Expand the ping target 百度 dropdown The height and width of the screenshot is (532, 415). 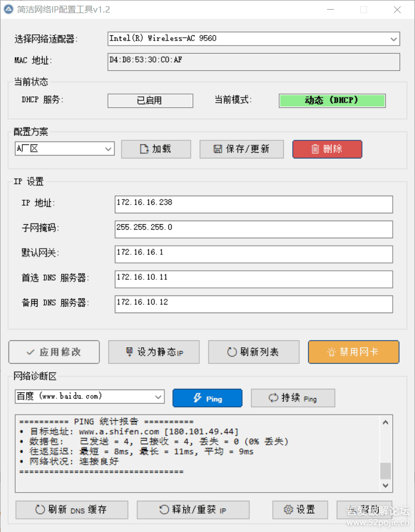pos(158,396)
